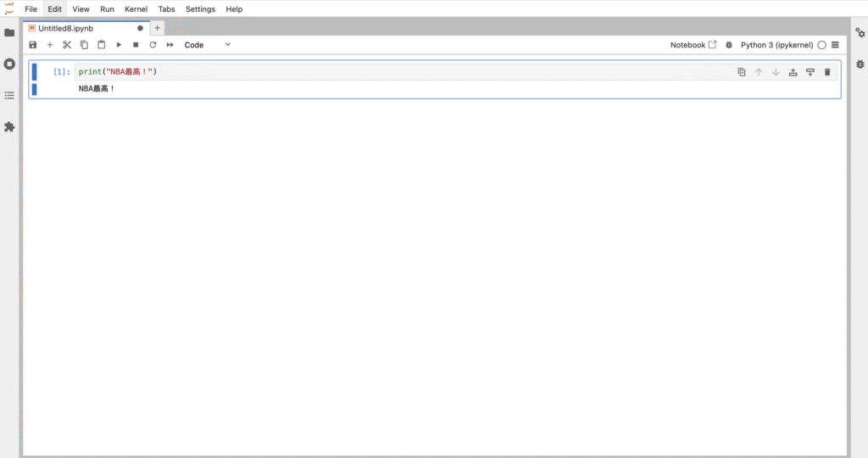This screenshot has width=868, height=458.
Task: Open the Property Inspector gears icon
Action: 860,33
